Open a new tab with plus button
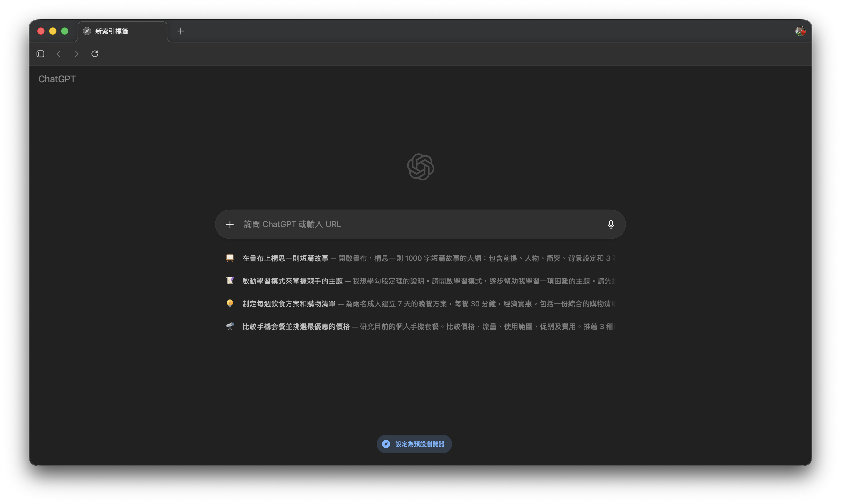841x504 pixels. pos(181,31)
